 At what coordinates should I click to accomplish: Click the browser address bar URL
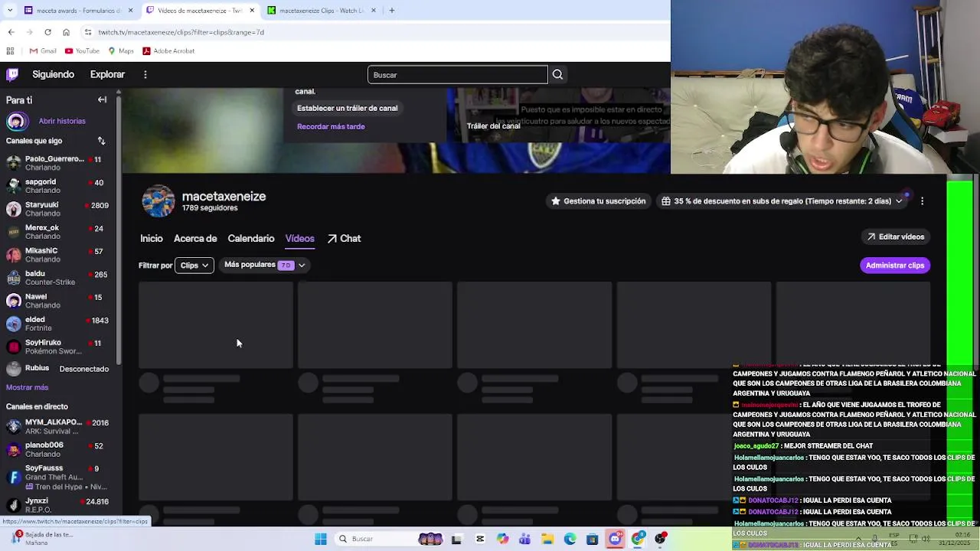[x=181, y=32]
